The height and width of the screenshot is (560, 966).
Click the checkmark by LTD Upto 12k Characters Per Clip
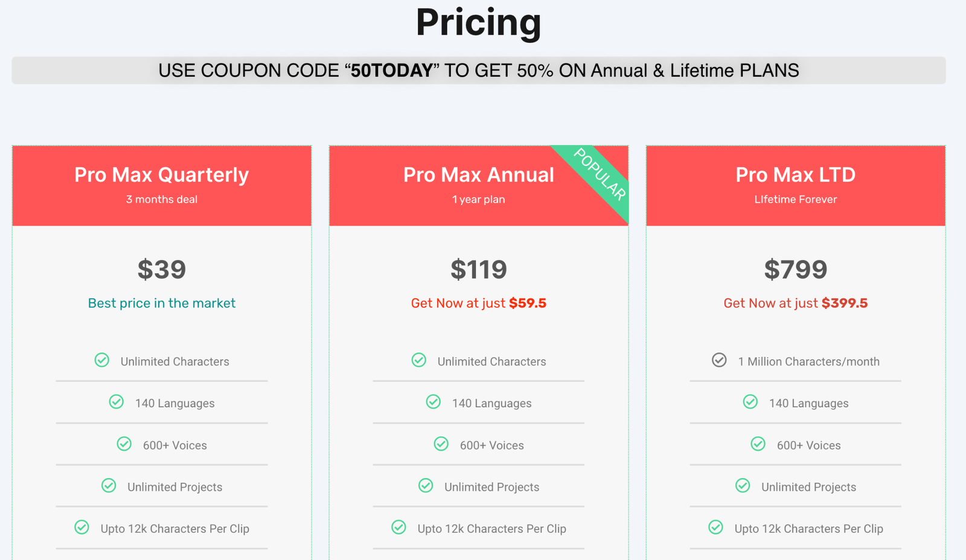(716, 527)
